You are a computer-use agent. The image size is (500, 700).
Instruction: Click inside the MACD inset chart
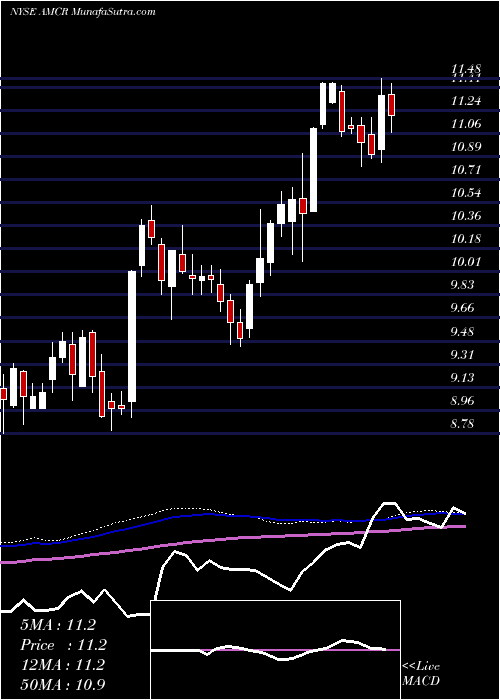275,650
